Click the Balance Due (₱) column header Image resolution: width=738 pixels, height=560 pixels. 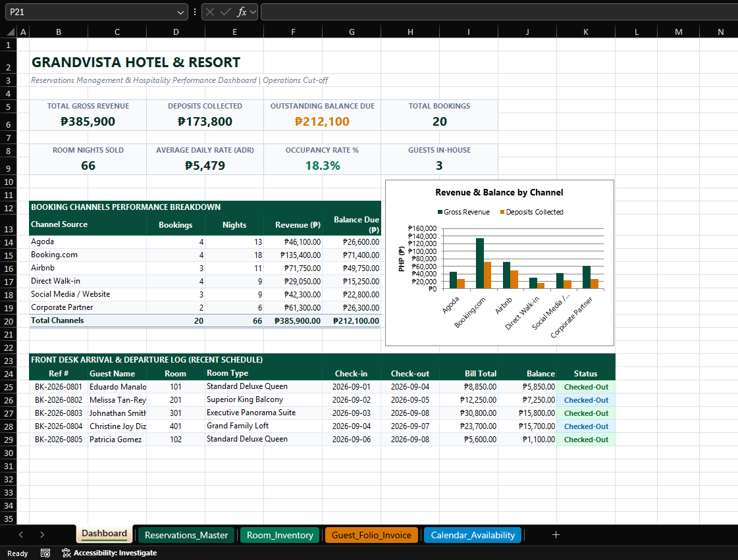(x=352, y=225)
